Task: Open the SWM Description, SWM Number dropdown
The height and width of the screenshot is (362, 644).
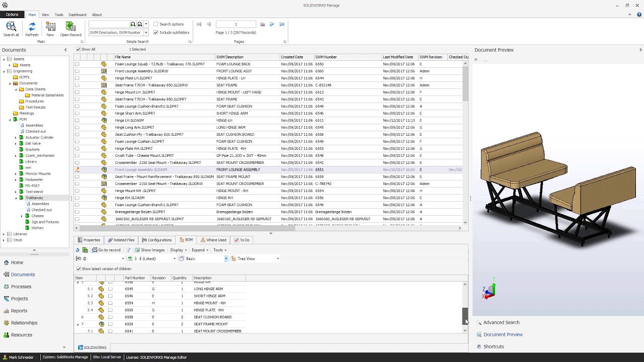Action: pyautogui.click(x=146, y=33)
